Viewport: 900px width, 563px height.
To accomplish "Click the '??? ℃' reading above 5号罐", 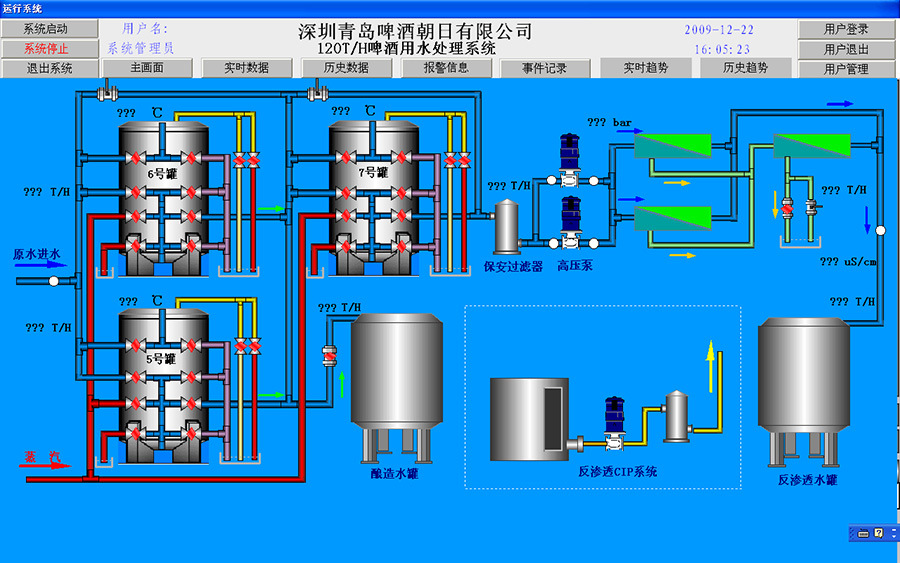I will pyautogui.click(x=141, y=301).
